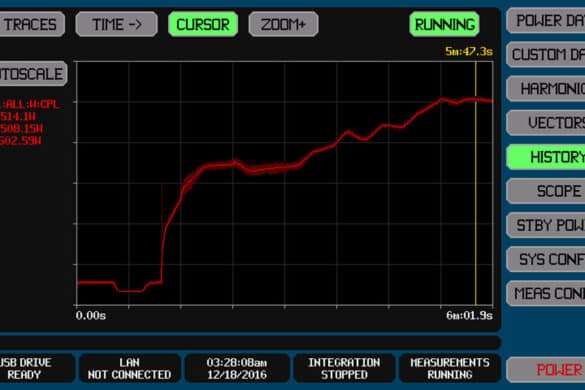Screen dimensions: 585x390
Task: Click the MEASUREMENTS RUNNING status
Action: tap(450, 368)
